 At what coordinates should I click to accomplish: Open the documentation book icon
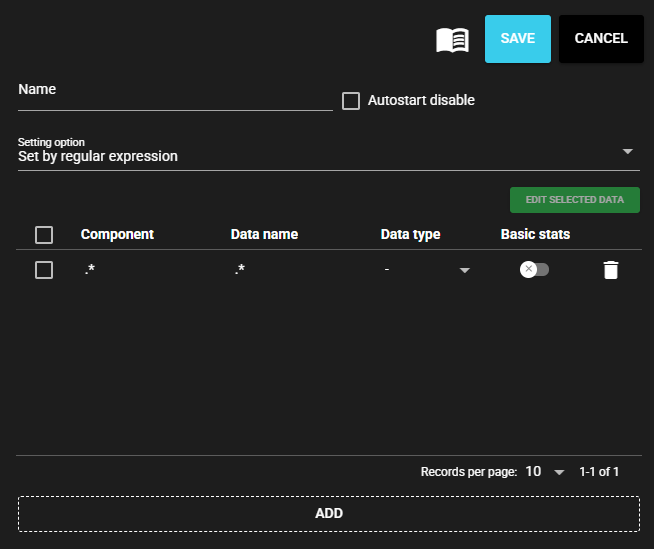coord(452,40)
